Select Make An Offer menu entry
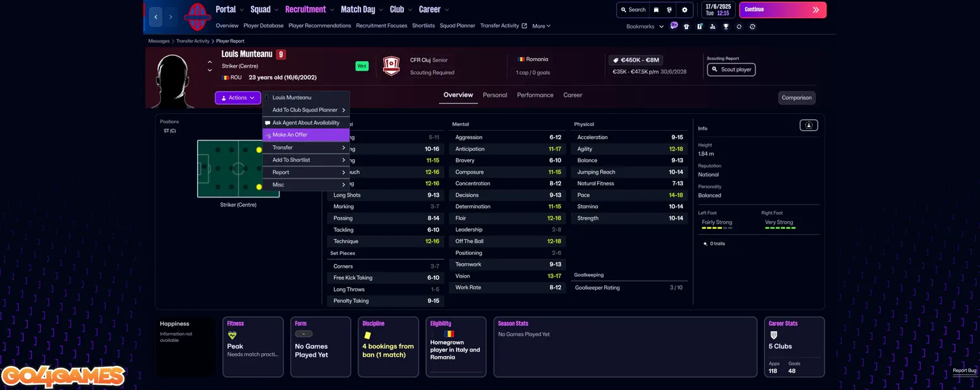 [x=306, y=135]
